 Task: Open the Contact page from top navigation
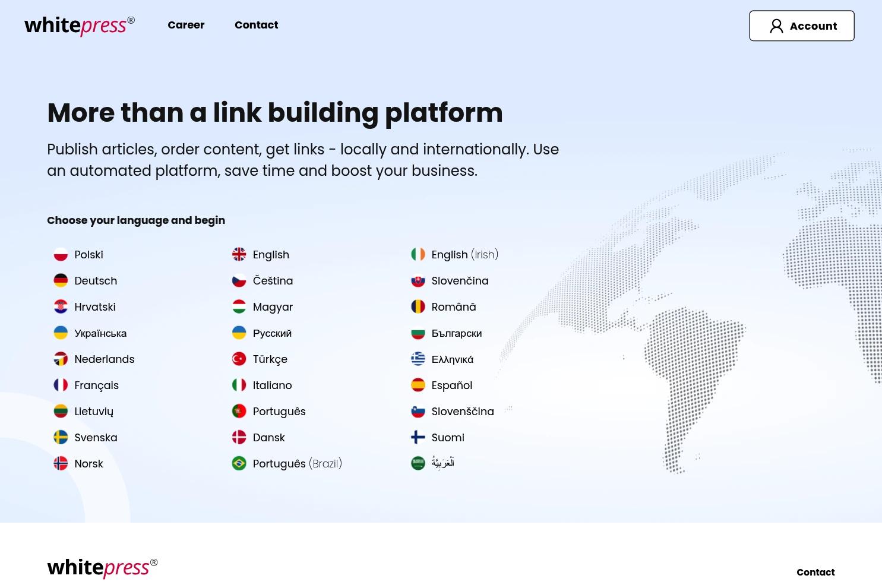coord(256,25)
